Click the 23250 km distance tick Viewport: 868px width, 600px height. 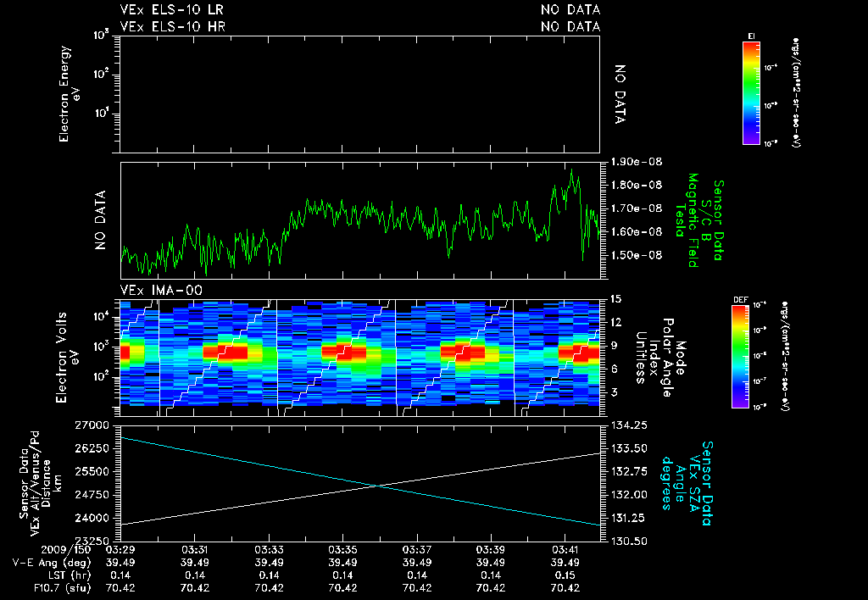pos(92,541)
